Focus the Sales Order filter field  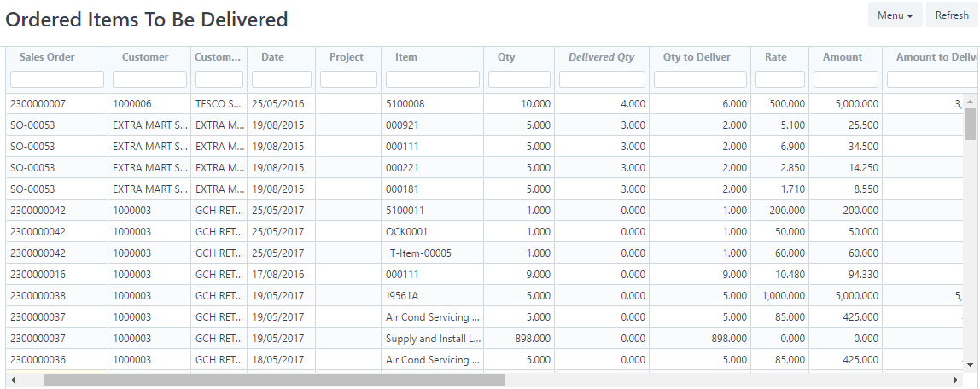57,79
